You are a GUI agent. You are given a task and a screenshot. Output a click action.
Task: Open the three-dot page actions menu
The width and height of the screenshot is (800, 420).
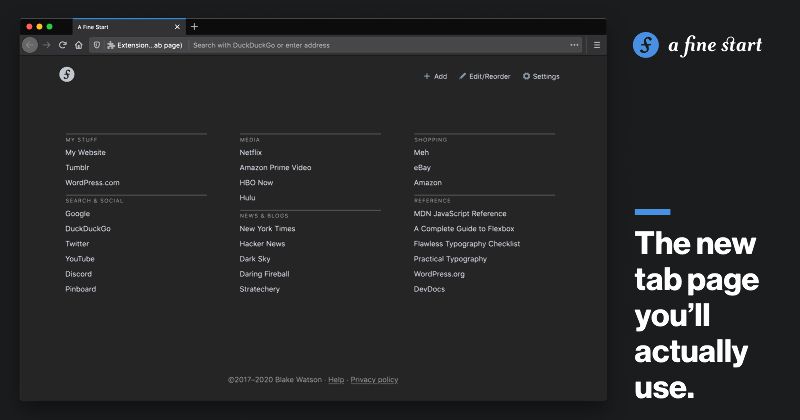point(574,45)
